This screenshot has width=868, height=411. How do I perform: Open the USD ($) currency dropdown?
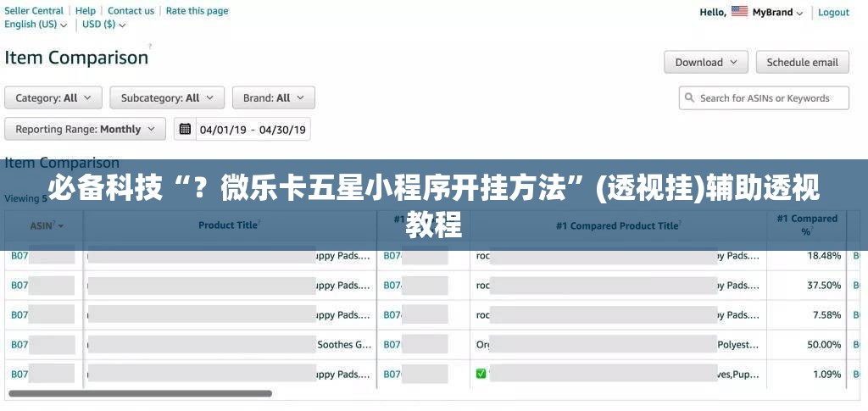(104, 25)
